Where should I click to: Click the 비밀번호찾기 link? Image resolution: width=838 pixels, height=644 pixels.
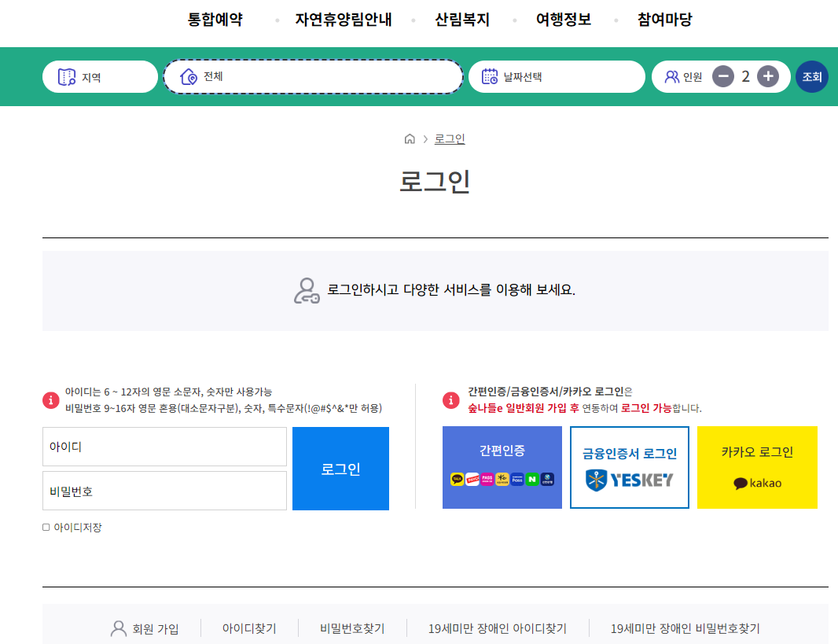(x=351, y=628)
